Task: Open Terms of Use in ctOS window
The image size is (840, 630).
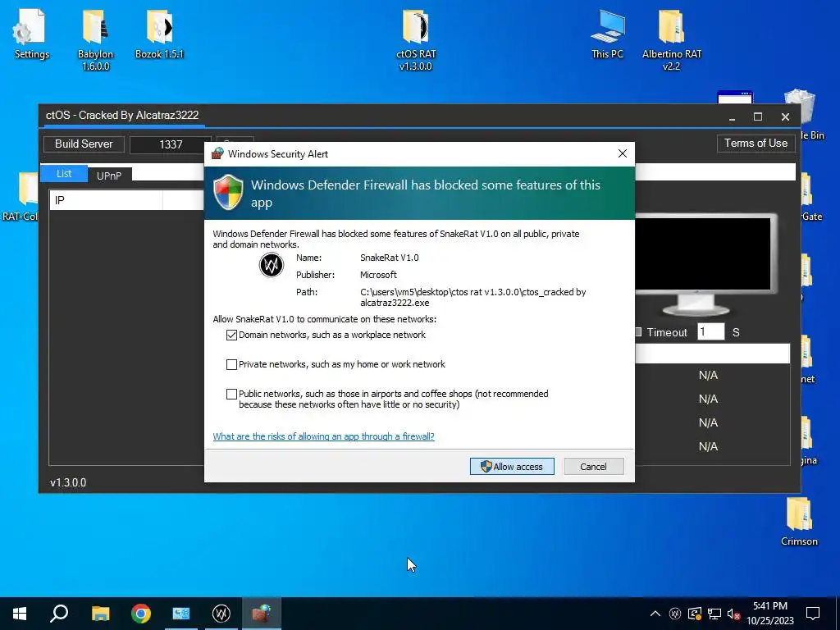Action: pyautogui.click(x=756, y=144)
